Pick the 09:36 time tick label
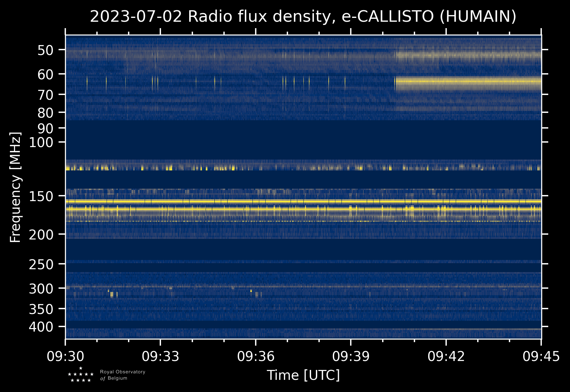Image resolution: width=570 pixels, height=392 pixels. [256, 356]
